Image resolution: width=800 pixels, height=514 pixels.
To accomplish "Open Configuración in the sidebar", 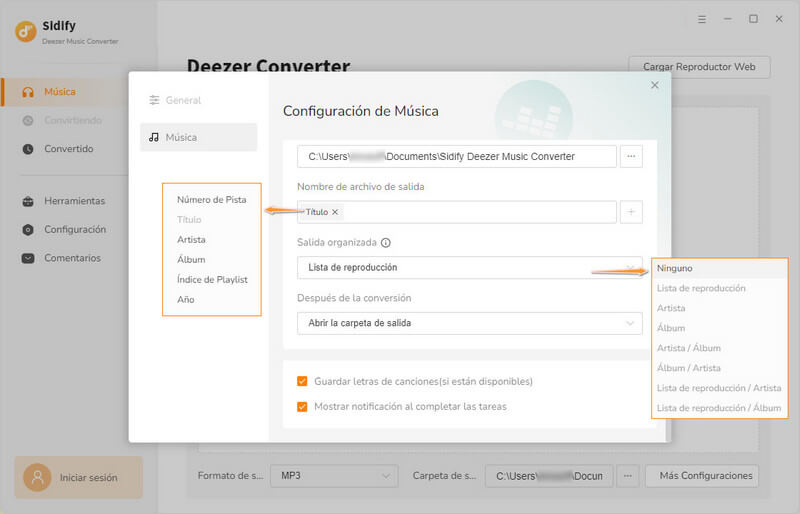I will [65, 230].
